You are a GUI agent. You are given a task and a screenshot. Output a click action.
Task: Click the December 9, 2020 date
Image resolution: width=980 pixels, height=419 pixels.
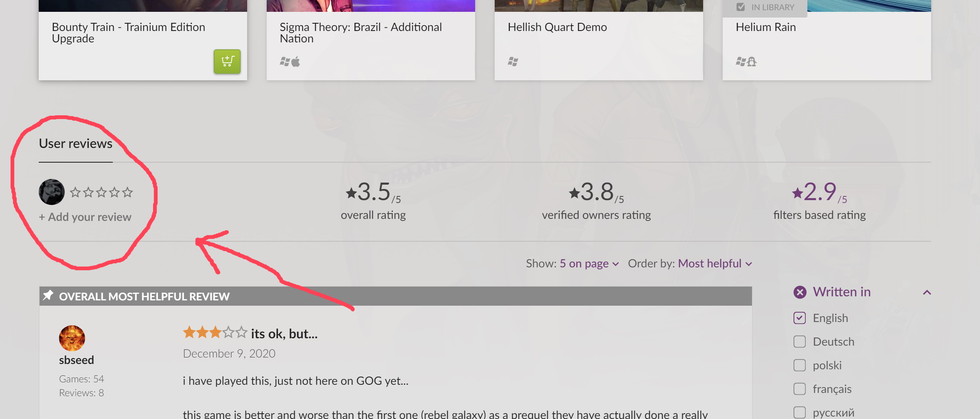click(229, 353)
